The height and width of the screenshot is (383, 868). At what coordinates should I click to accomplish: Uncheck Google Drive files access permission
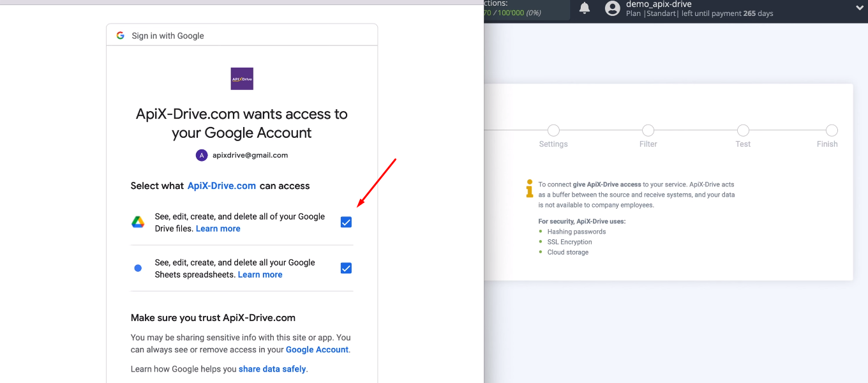click(345, 222)
